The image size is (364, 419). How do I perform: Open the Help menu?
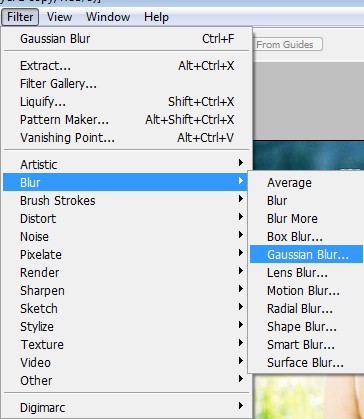[x=156, y=17]
